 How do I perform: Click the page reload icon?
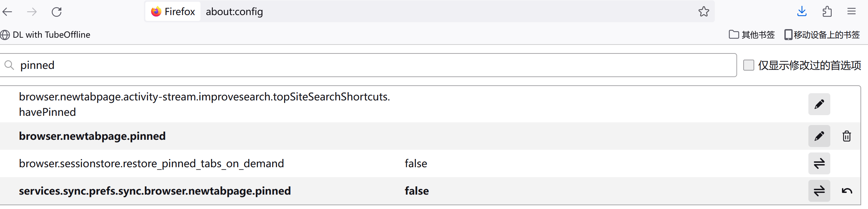coord(57,11)
